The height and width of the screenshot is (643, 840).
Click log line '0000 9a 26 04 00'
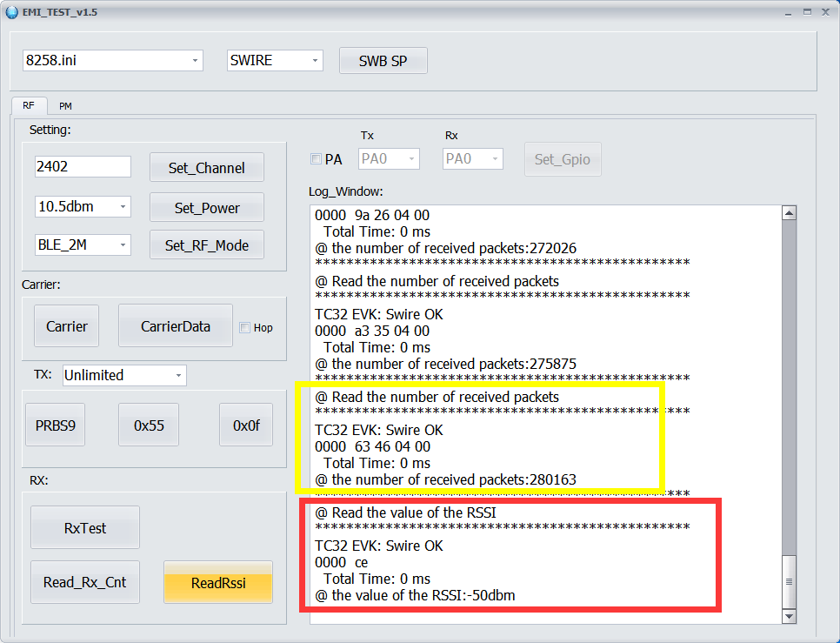coord(372,215)
